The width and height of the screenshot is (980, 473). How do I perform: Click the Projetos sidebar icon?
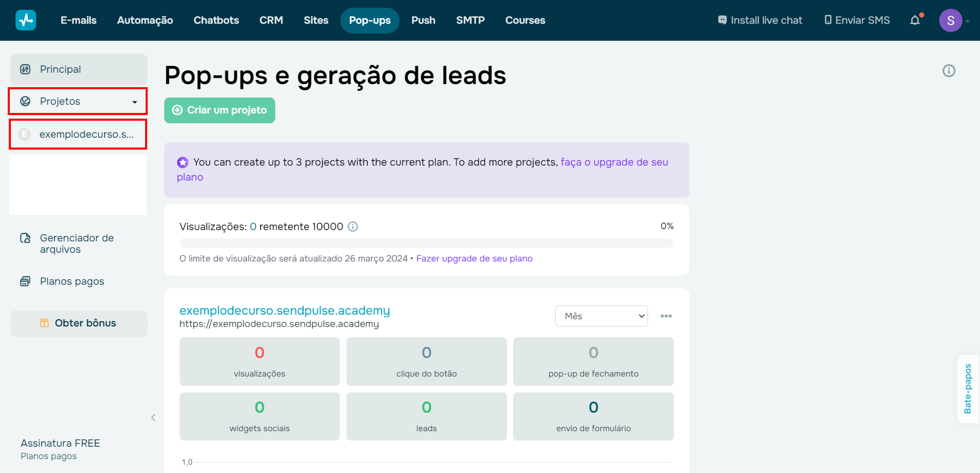click(x=25, y=101)
